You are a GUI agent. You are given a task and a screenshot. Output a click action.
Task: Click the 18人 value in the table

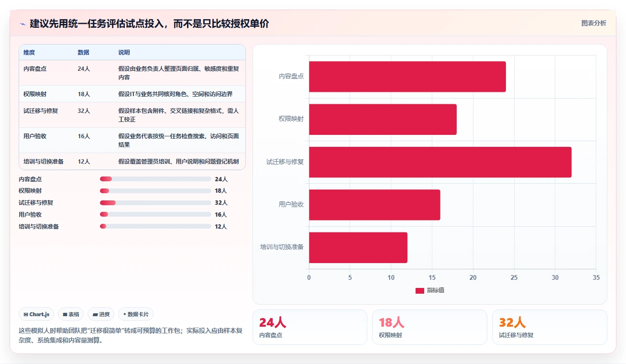click(84, 94)
